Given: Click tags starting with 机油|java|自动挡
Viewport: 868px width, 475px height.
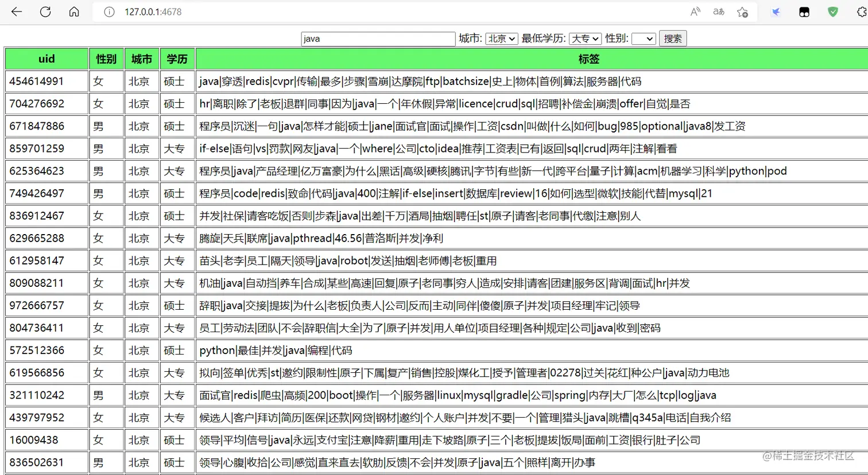Looking at the screenshot, I should 532,283.
